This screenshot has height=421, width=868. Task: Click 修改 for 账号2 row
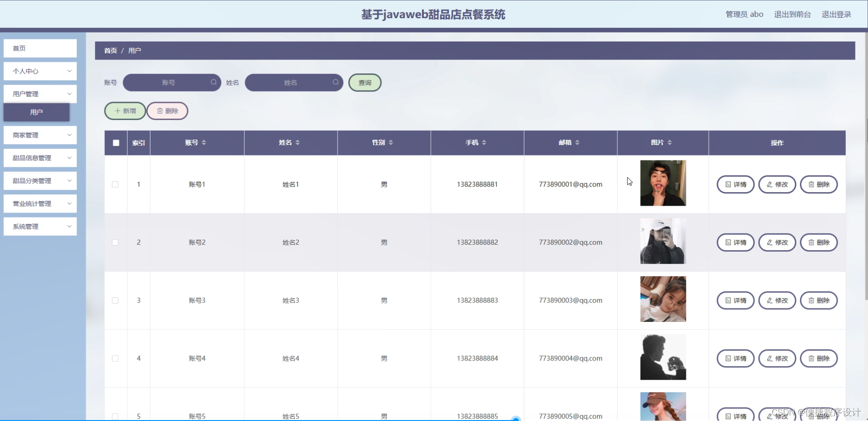(777, 242)
